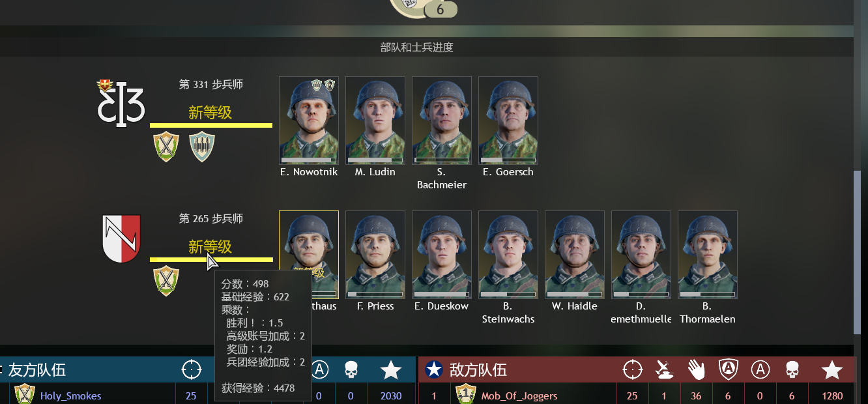Click the star score icon in the friendly team header
Screen dimensions: 868x404
(x=391, y=370)
